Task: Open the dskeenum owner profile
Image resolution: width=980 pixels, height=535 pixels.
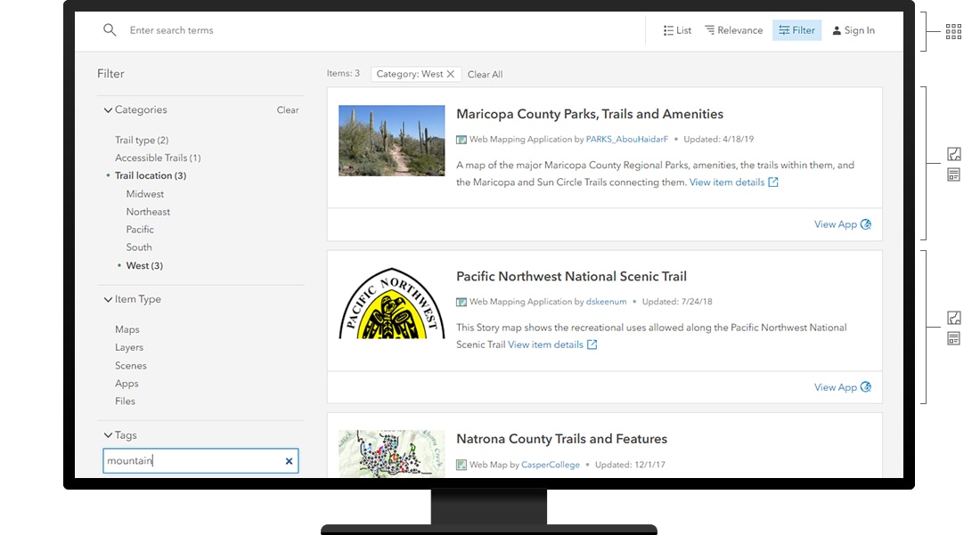Action: (x=606, y=302)
